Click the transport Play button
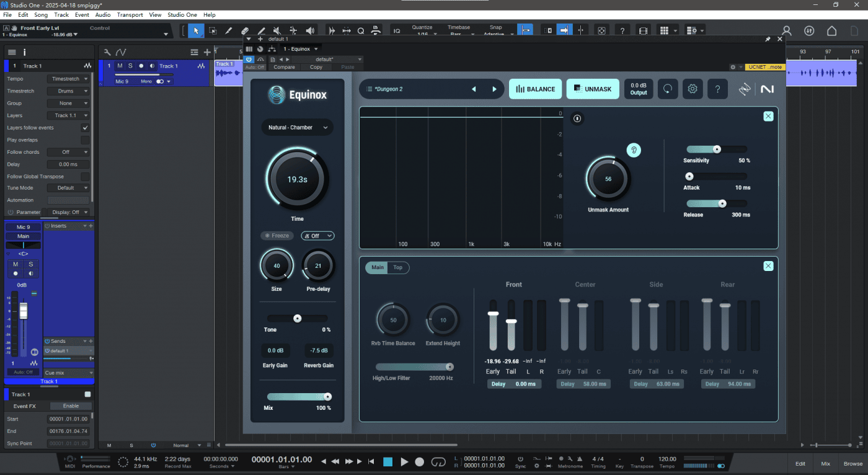 point(404,461)
